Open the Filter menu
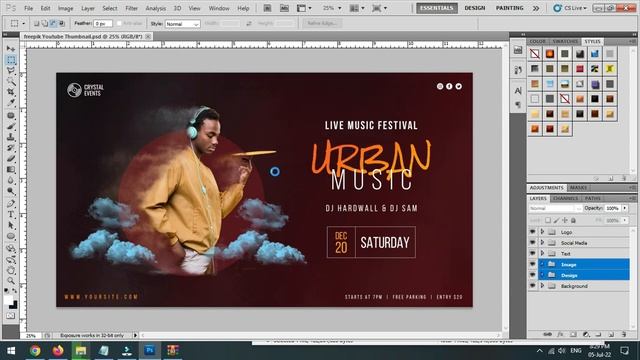The image size is (640, 360). 131,8
